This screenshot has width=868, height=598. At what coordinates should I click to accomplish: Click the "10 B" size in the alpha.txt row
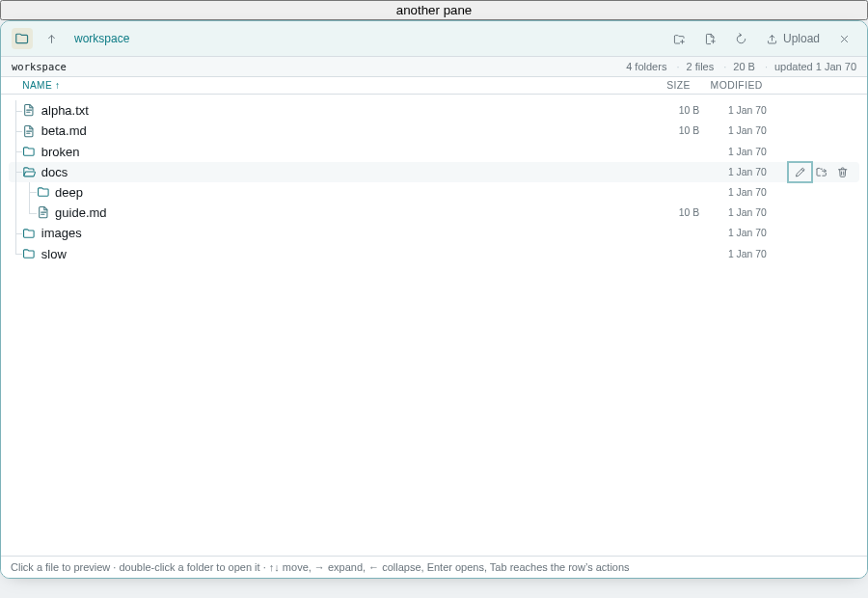click(690, 110)
